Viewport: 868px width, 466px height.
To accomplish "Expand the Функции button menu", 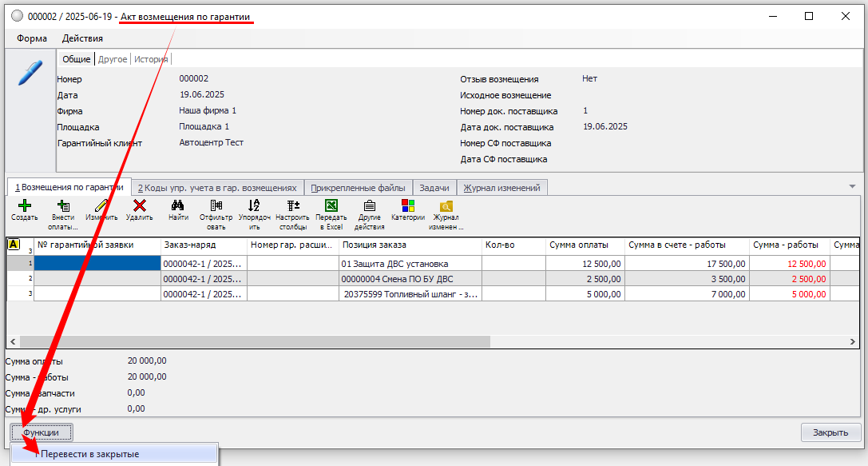I will (x=42, y=432).
